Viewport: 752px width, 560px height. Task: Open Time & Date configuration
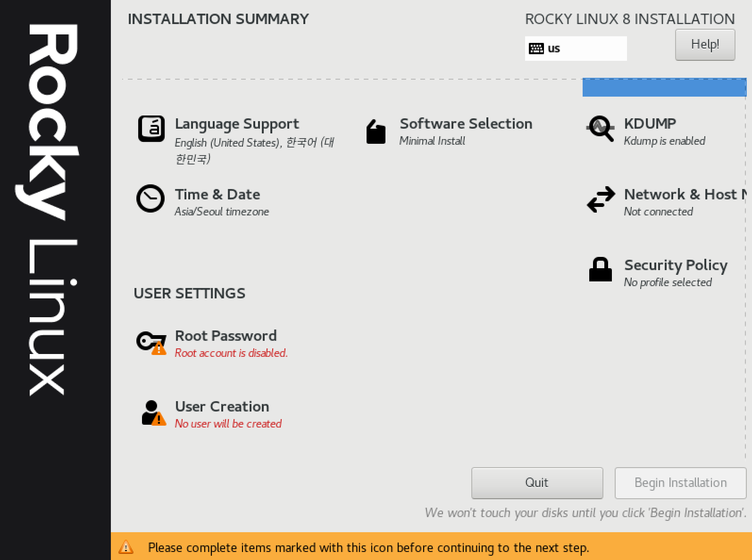click(217, 194)
